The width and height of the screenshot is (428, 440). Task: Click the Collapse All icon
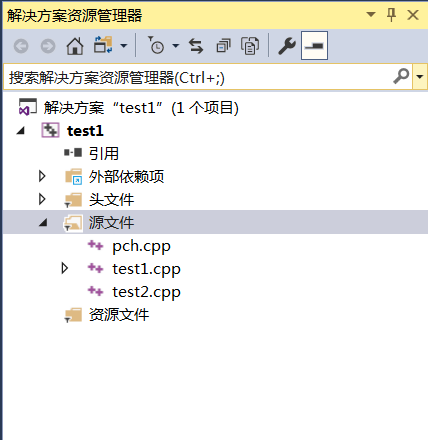click(223, 46)
